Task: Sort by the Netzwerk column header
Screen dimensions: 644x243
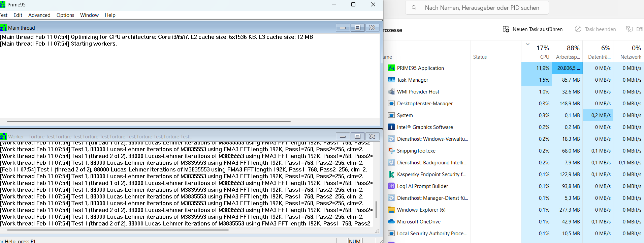Action: click(x=629, y=52)
